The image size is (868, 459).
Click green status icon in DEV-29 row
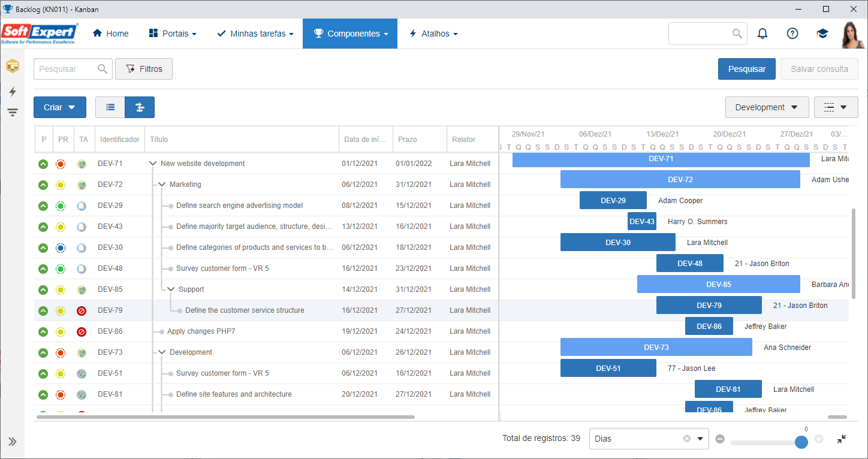(61, 206)
